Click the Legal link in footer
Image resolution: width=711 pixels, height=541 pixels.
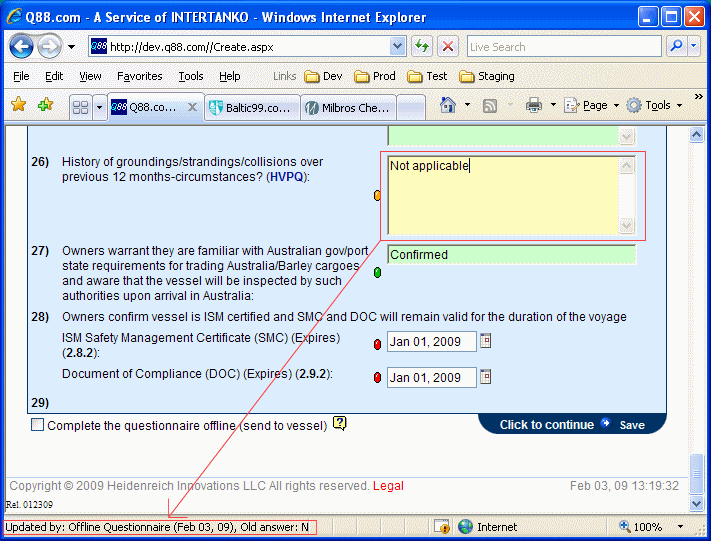click(388, 486)
